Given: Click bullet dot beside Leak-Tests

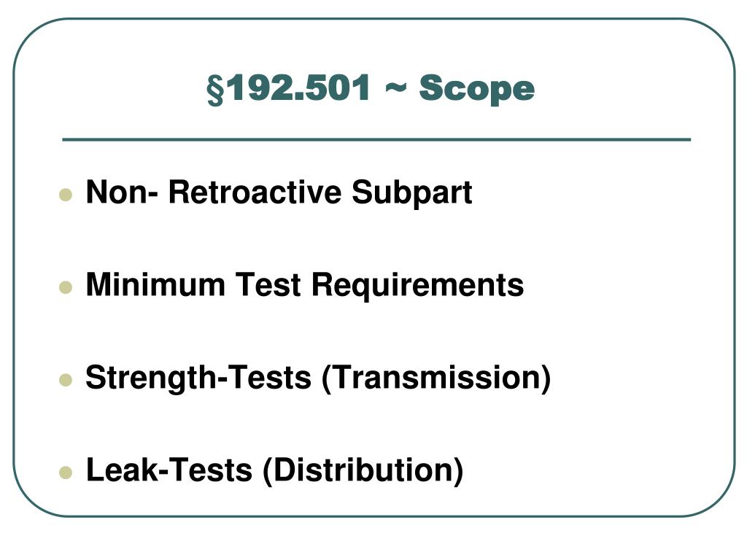Looking at the screenshot, I should pos(66,472).
